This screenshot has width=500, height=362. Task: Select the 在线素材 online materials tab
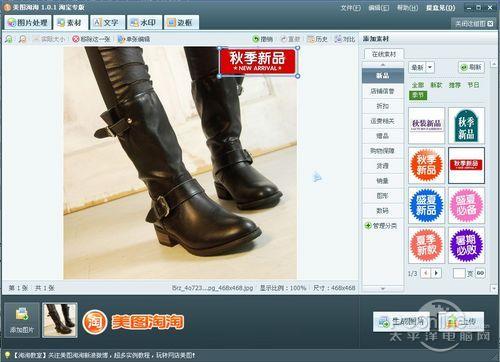click(x=384, y=54)
